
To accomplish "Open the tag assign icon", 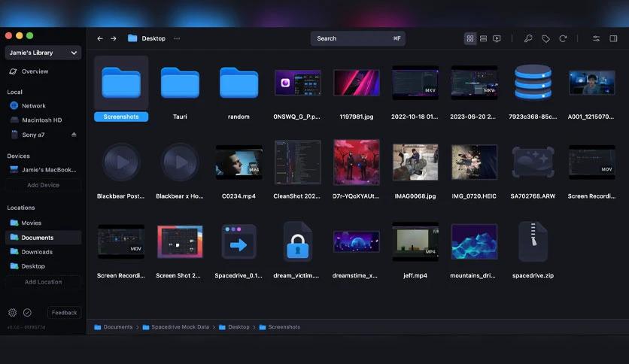I will (545, 38).
